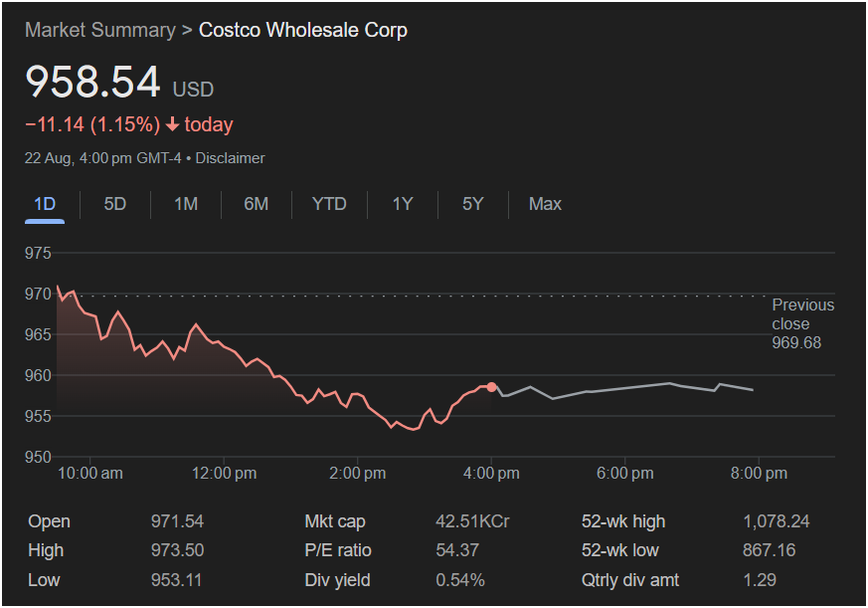868x608 pixels.
Task: Show the 6M price history tab
Action: 256,204
